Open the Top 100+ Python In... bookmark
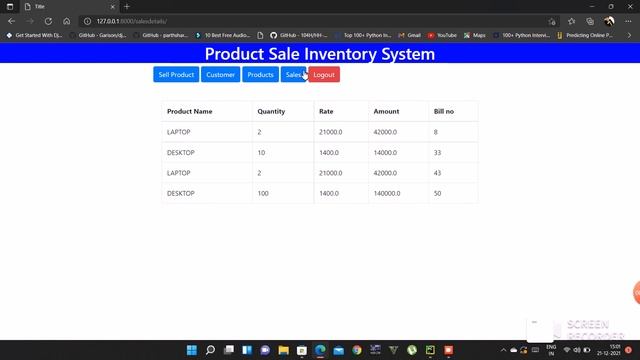Image resolution: width=640 pixels, height=360 pixels. tap(363, 36)
